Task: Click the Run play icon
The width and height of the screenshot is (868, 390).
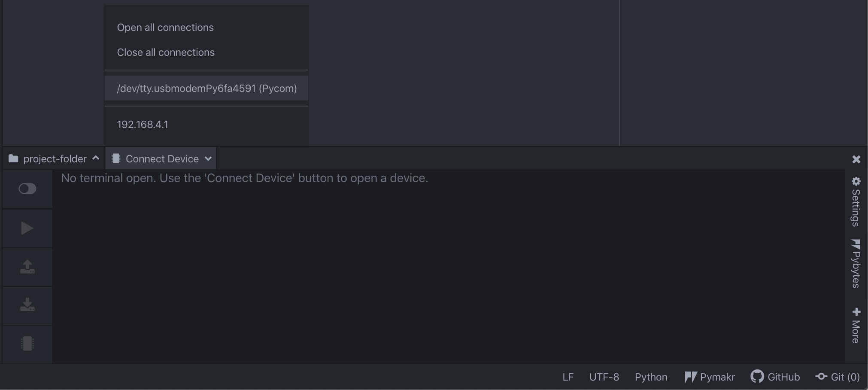Action: pyautogui.click(x=27, y=228)
